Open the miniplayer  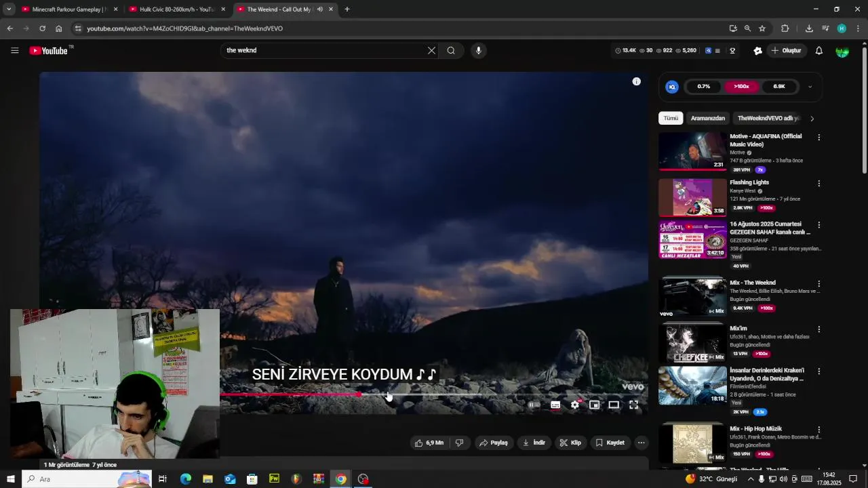click(x=594, y=405)
